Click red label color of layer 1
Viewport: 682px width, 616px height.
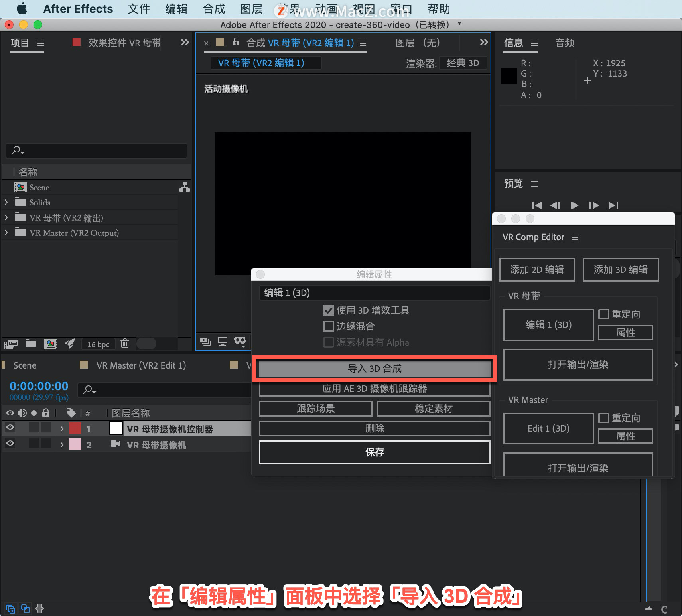75,428
